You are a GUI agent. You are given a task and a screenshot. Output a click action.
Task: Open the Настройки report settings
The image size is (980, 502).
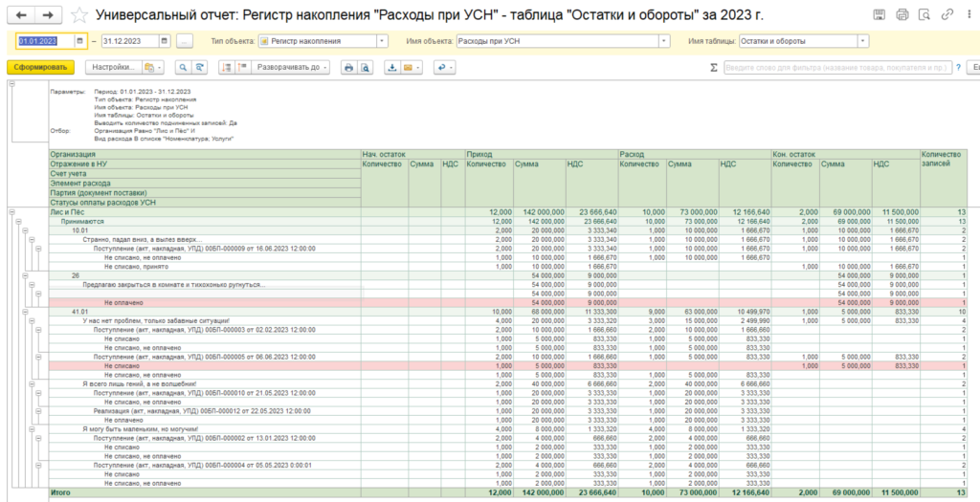click(x=113, y=68)
